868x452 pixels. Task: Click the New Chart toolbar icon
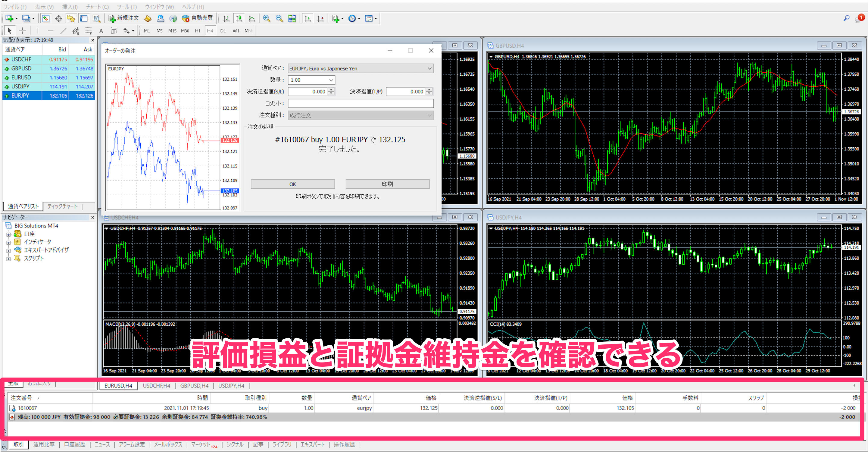[x=9, y=18]
